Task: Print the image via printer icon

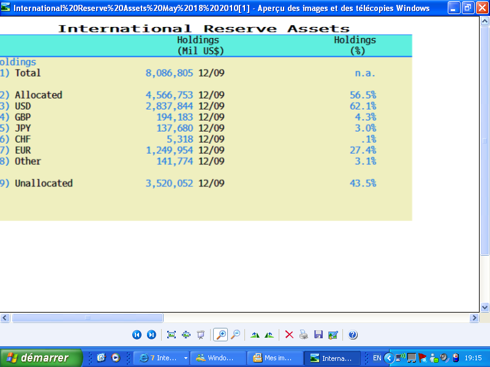Action: [304, 335]
